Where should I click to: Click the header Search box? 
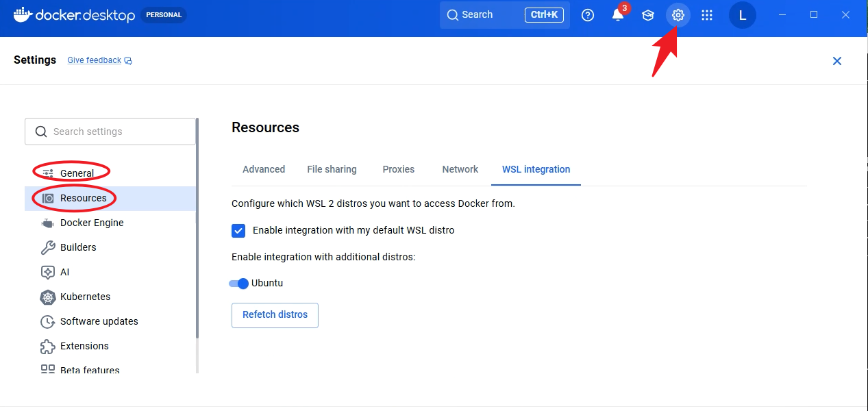coord(505,15)
